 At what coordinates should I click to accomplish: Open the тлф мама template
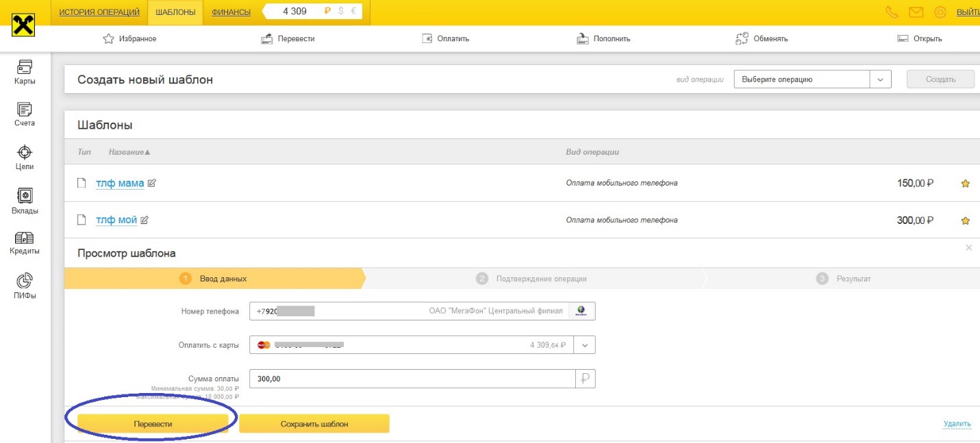[120, 183]
